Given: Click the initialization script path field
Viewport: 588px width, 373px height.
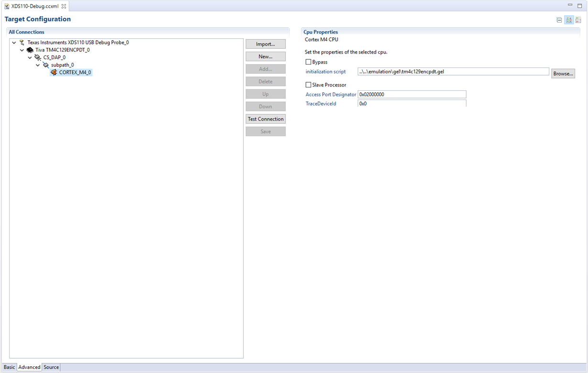Looking at the screenshot, I should [453, 72].
